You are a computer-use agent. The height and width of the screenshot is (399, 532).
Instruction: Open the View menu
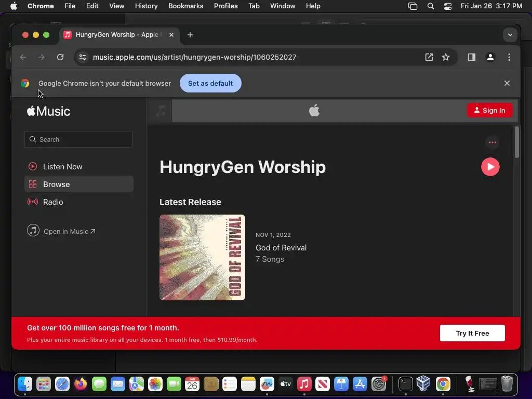116,6
